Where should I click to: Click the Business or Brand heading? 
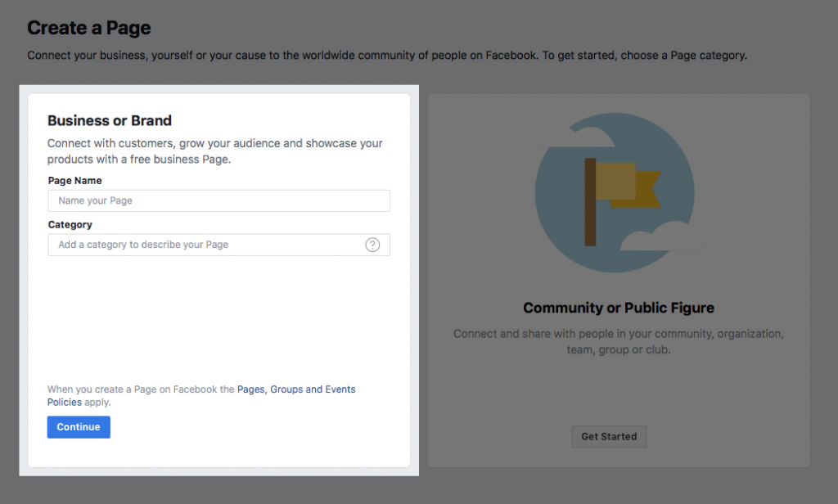click(x=110, y=121)
